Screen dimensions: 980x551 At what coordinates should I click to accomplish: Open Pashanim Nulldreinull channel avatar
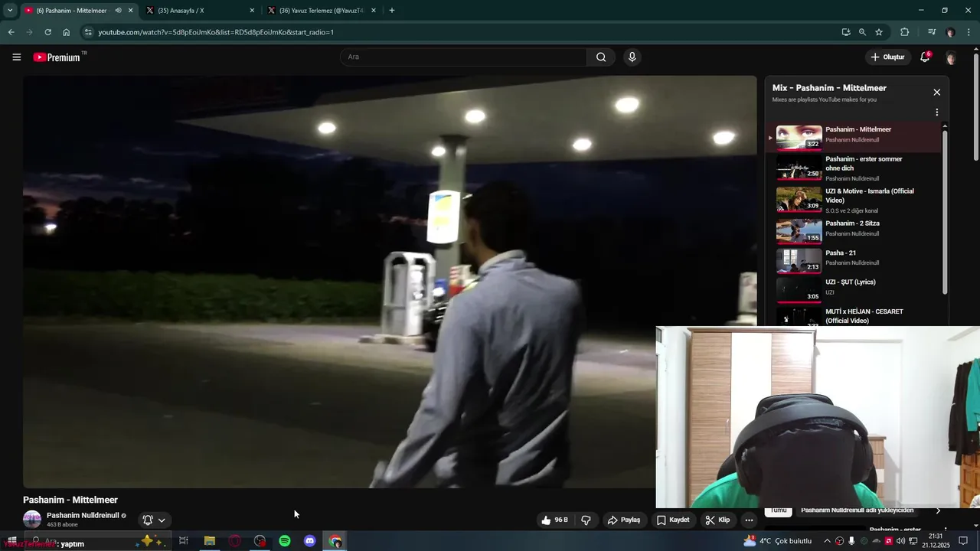32,520
